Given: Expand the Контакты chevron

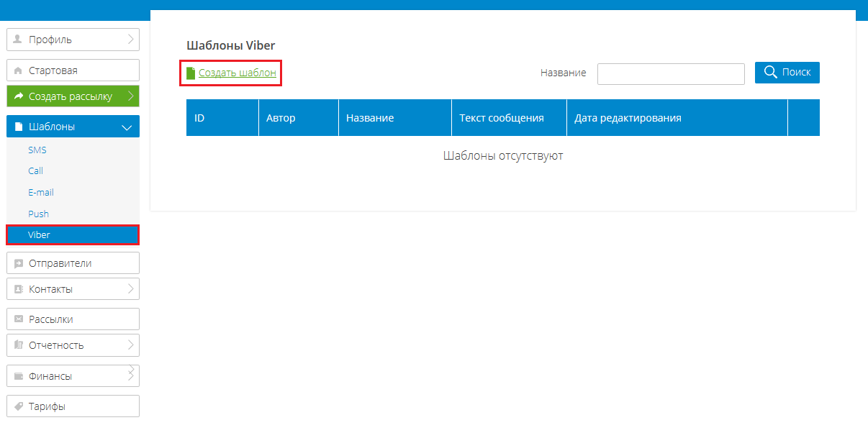Looking at the screenshot, I should tap(131, 289).
